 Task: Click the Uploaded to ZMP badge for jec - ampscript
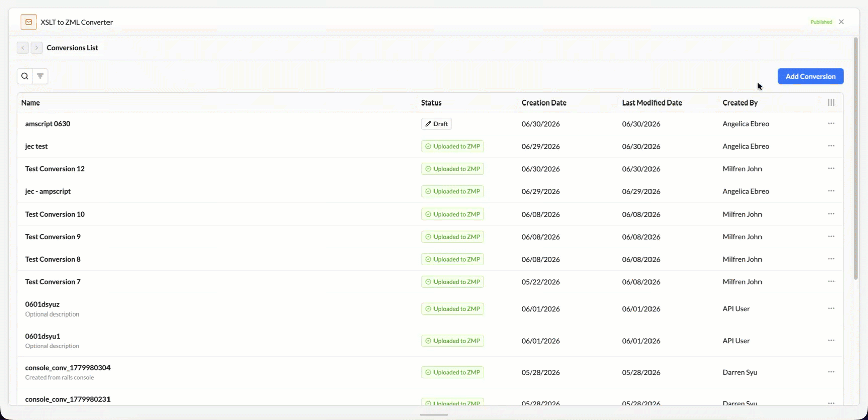(453, 191)
